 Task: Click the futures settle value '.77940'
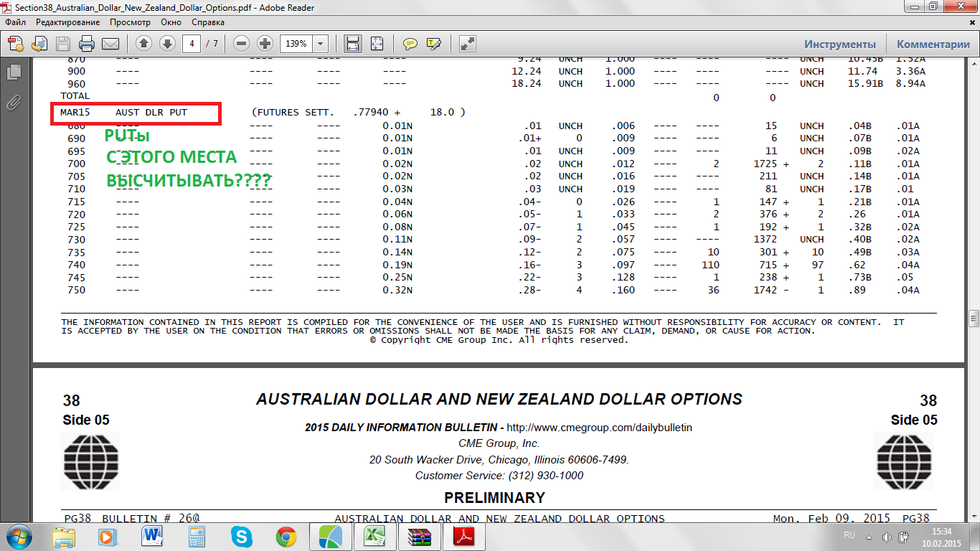372,113
